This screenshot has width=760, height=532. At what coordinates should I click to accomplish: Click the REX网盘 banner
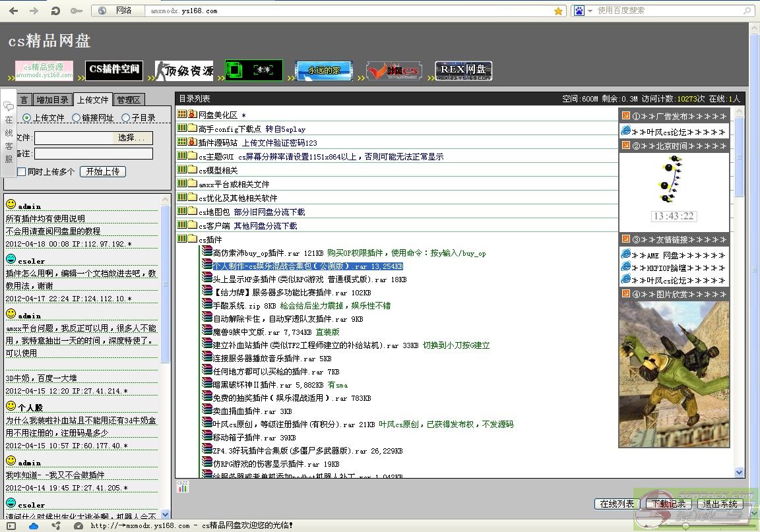[x=463, y=71]
